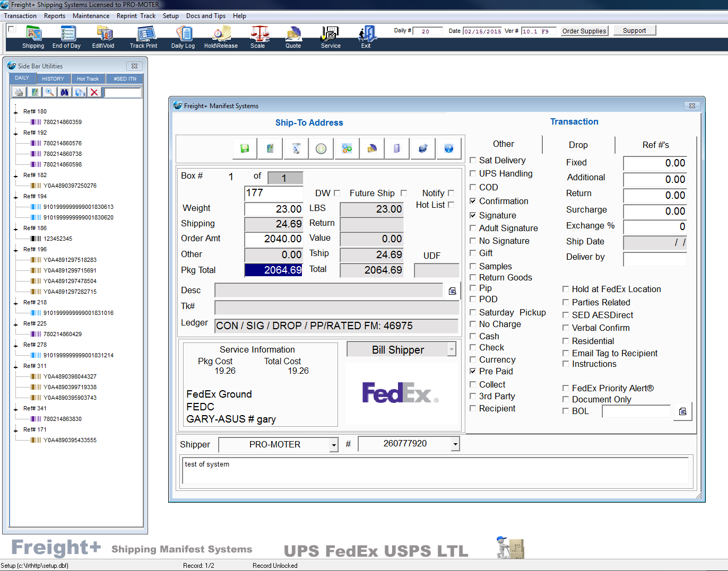Screen dimensions: 728x571
Task: Click the purple folder icon
Action: pyautogui.click(x=397, y=148)
